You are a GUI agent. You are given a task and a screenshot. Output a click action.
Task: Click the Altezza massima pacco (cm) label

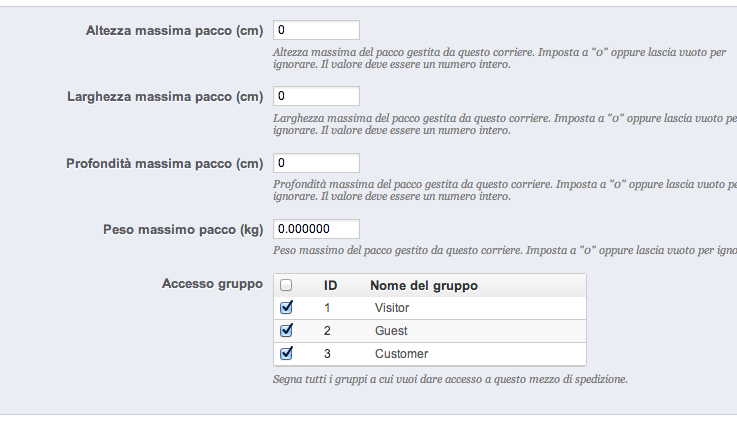175,31
